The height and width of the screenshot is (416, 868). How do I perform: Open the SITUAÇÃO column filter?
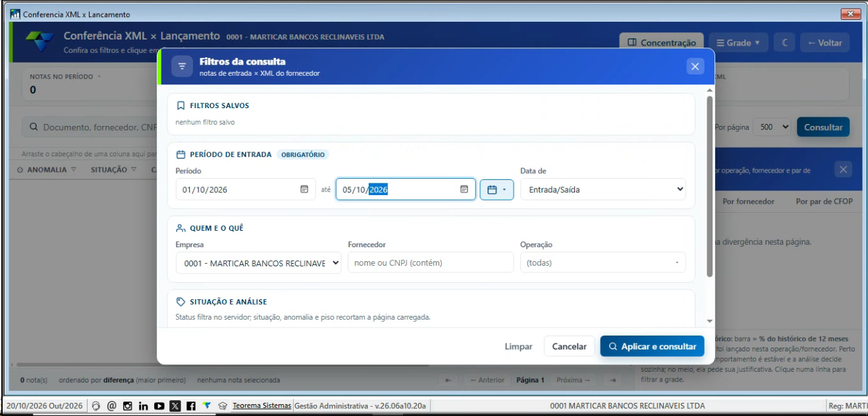click(134, 169)
